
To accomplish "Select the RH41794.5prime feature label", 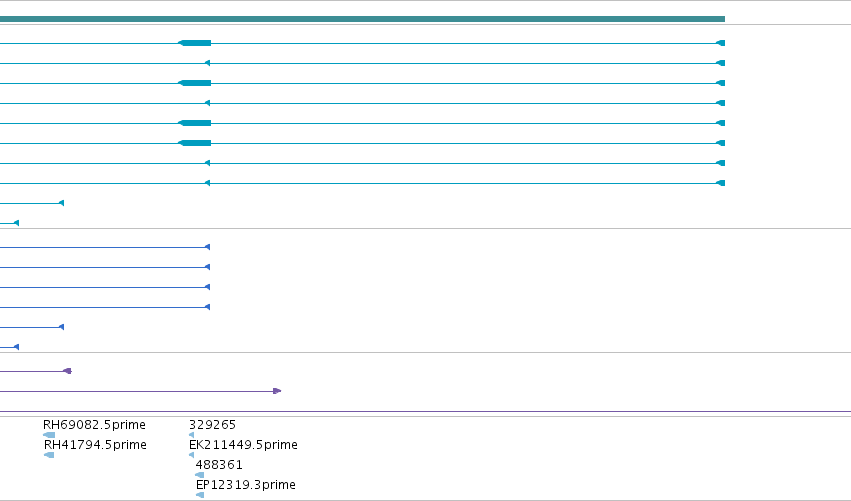I will tap(95, 445).
